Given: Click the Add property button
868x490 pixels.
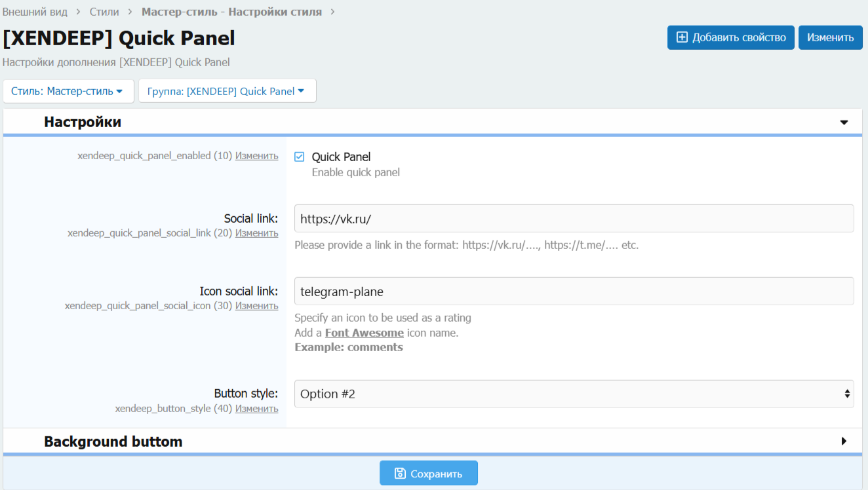Looking at the screenshot, I should tap(730, 37).
